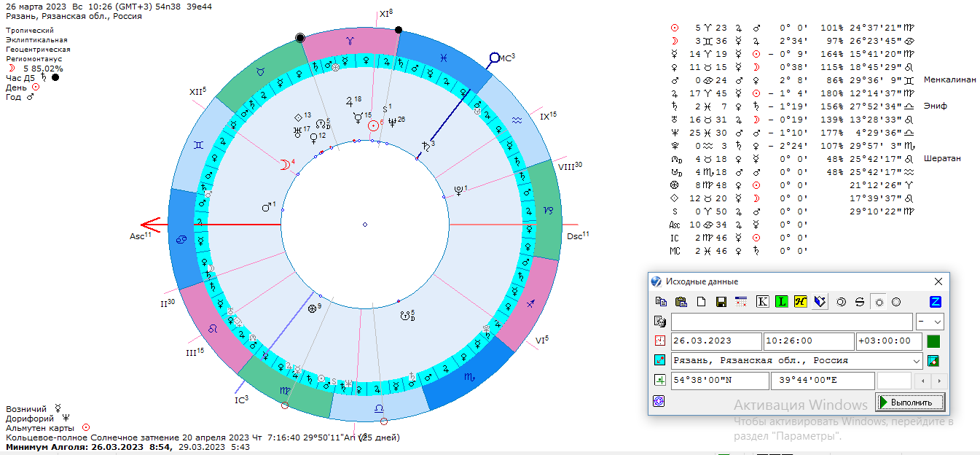Image resolution: width=980 pixels, height=455 pixels.
Task: Select the Mars glyph inside the chart wheel
Action: point(266,208)
